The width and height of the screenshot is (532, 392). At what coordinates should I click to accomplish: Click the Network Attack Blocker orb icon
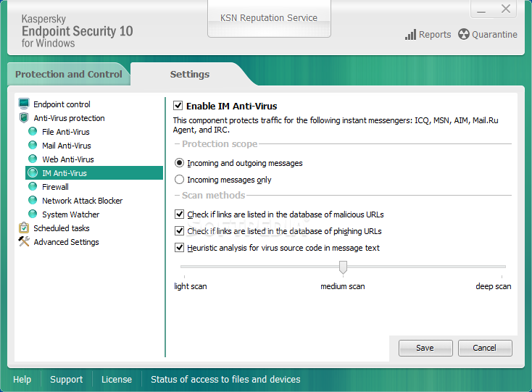pos(33,201)
